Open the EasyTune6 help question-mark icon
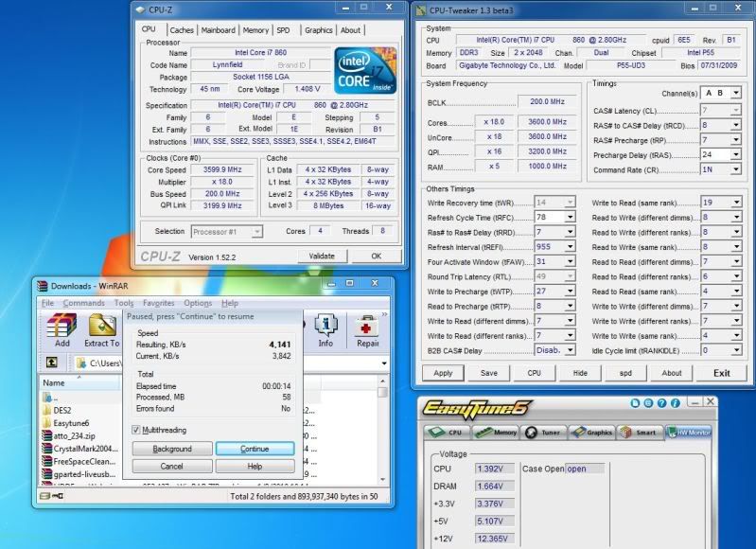This screenshot has width=756, height=549. [x=661, y=403]
